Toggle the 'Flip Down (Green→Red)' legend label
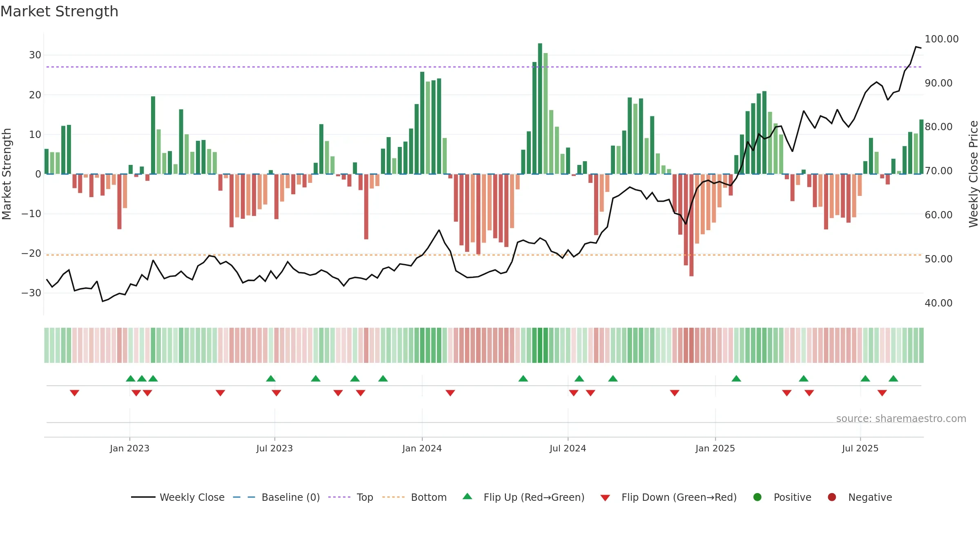Screen dimensions: 980x551 679,497
